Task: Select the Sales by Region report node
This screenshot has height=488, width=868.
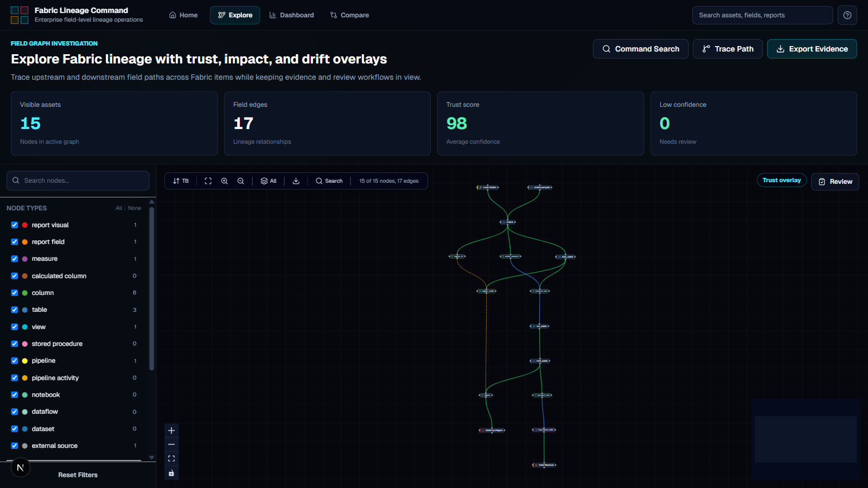Action: click(x=492, y=431)
